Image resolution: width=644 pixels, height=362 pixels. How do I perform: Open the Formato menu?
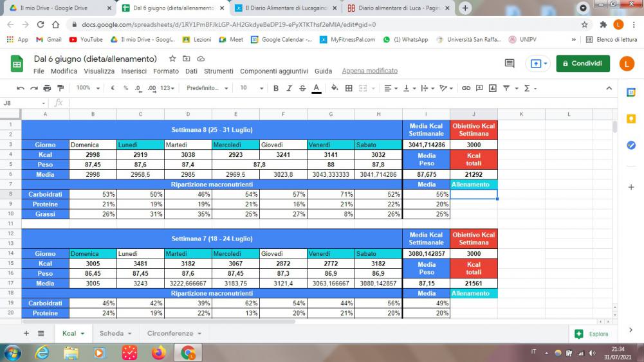click(166, 71)
